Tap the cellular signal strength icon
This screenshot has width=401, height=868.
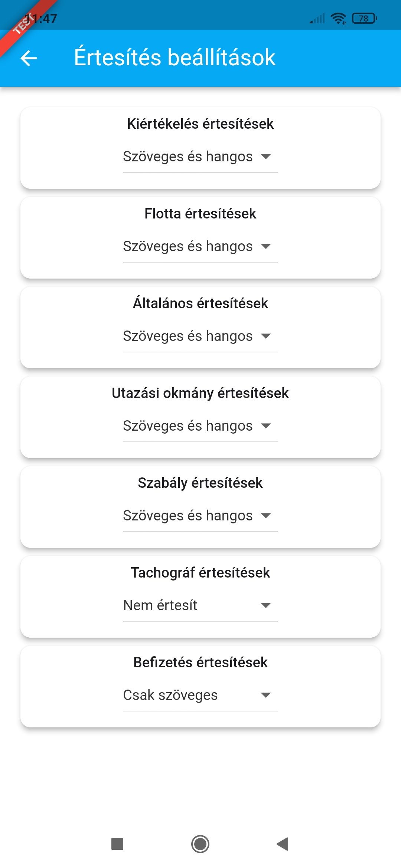pos(317,18)
